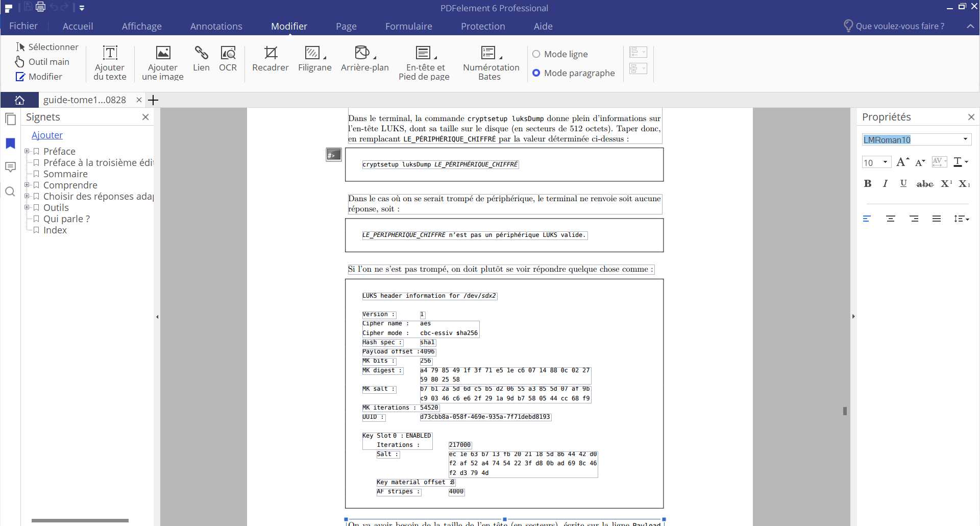The image size is (980, 526).
Task: Open the Fichier menu
Action: click(x=23, y=26)
